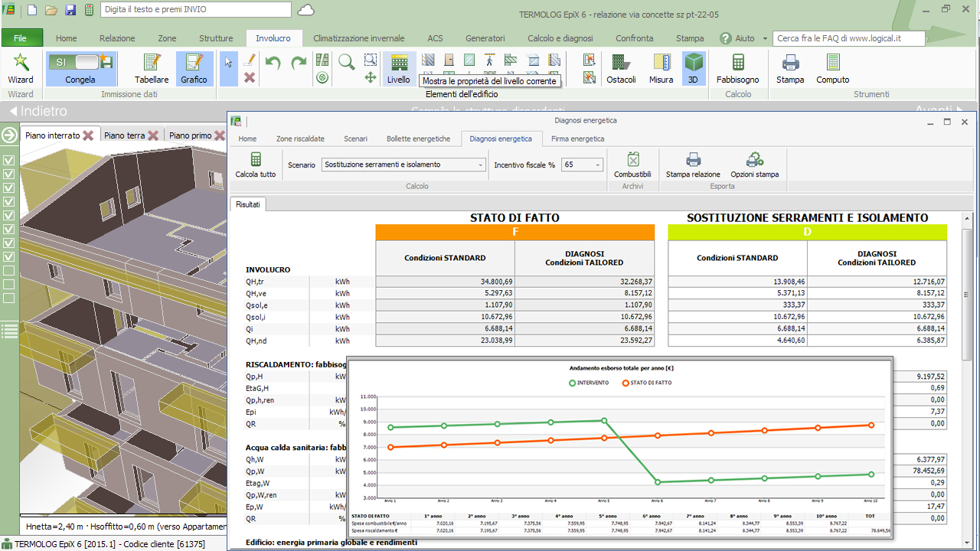Open the Bollette energetiche tab
Screen dimensions: 980x551
pyautogui.click(x=419, y=139)
